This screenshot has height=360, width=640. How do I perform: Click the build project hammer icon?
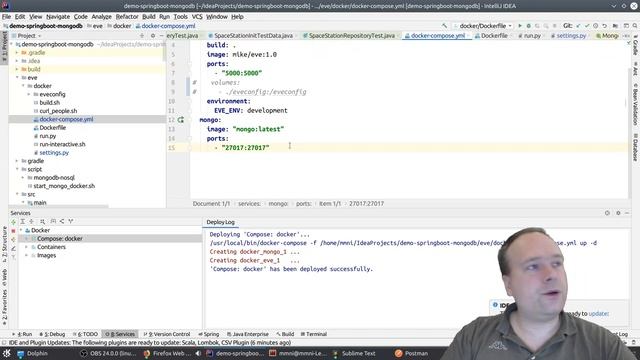point(444,26)
